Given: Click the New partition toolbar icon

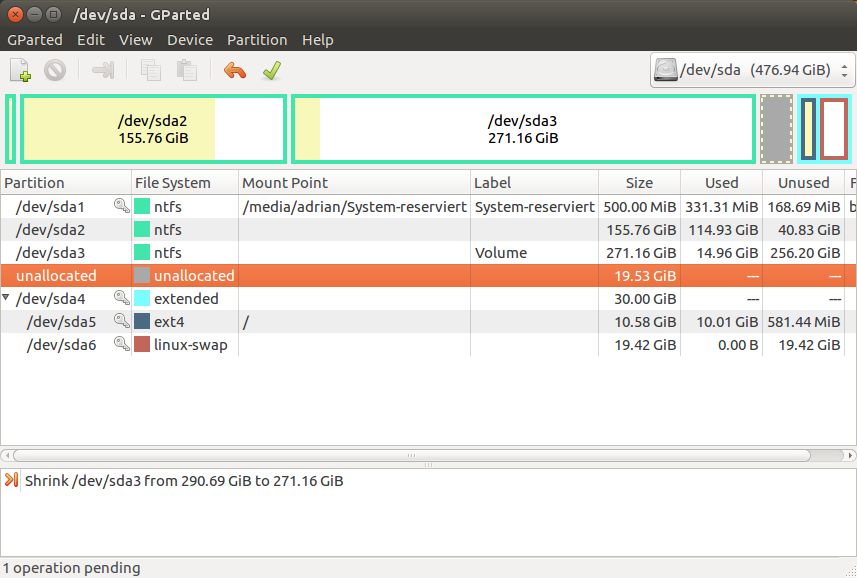Looking at the screenshot, I should click(x=20, y=71).
